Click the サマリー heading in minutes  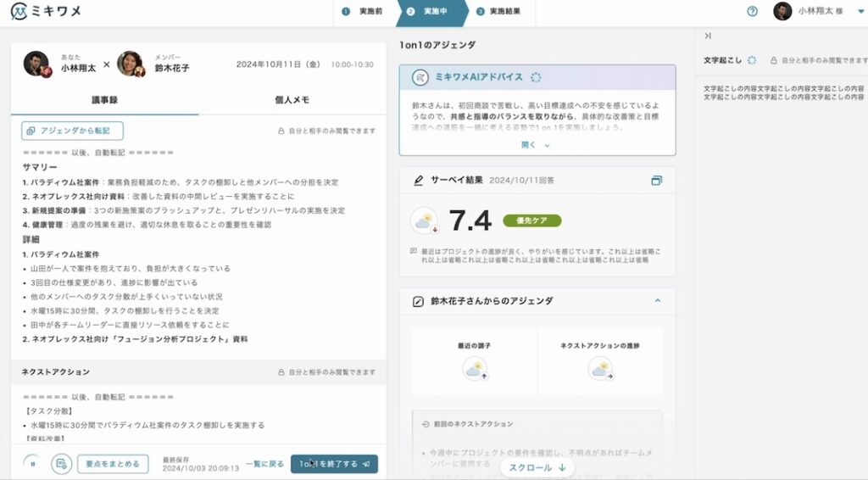[40, 167]
